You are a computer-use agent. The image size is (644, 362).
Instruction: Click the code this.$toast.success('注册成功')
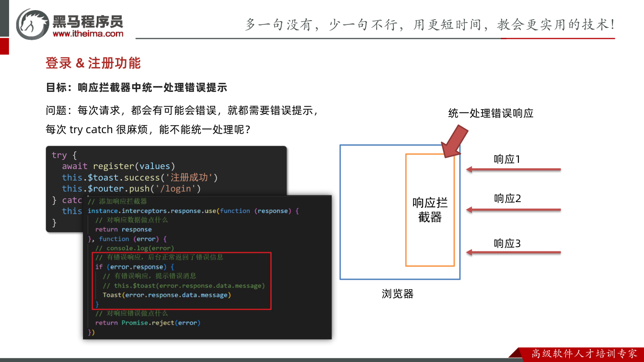tap(140, 178)
